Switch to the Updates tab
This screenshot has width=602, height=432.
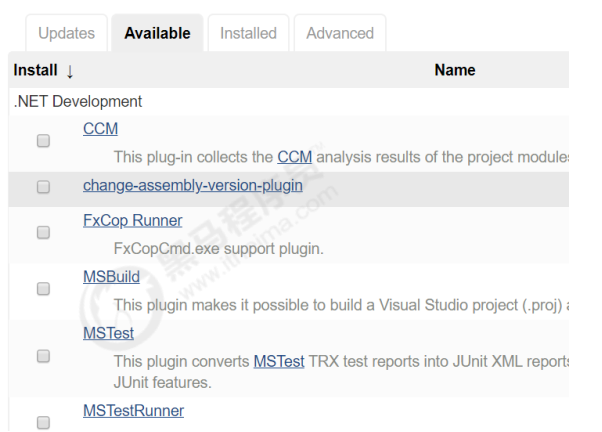click(x=66, y=33)
